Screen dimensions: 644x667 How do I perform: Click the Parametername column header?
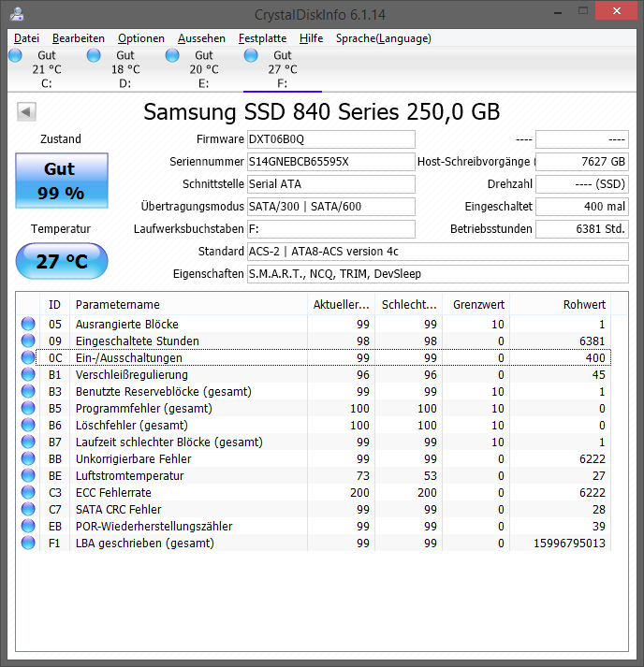click(x=188, y=305)
